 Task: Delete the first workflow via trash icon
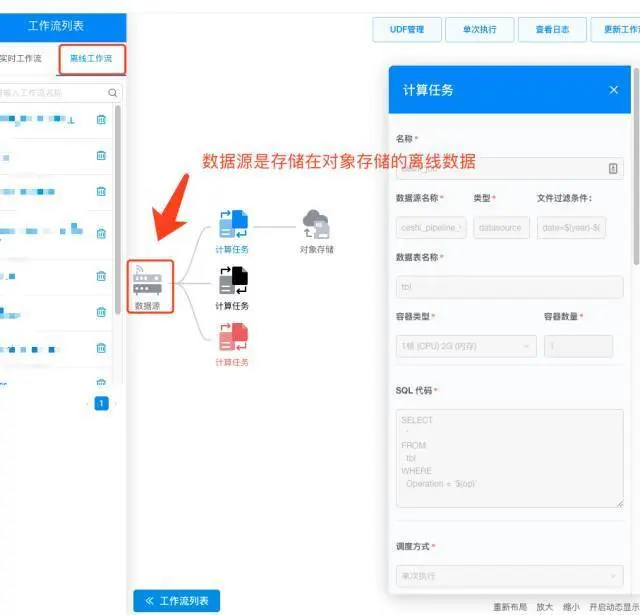tap(101, 120)
